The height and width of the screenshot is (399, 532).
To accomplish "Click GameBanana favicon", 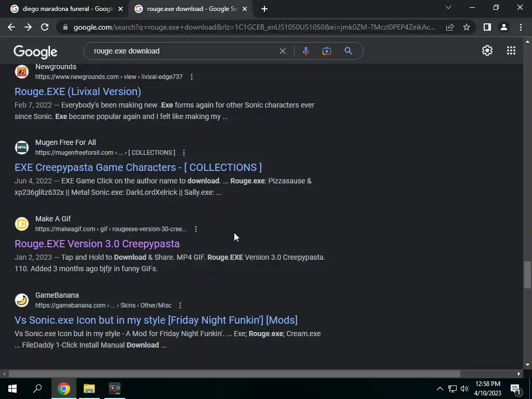I will pos(22,300).
